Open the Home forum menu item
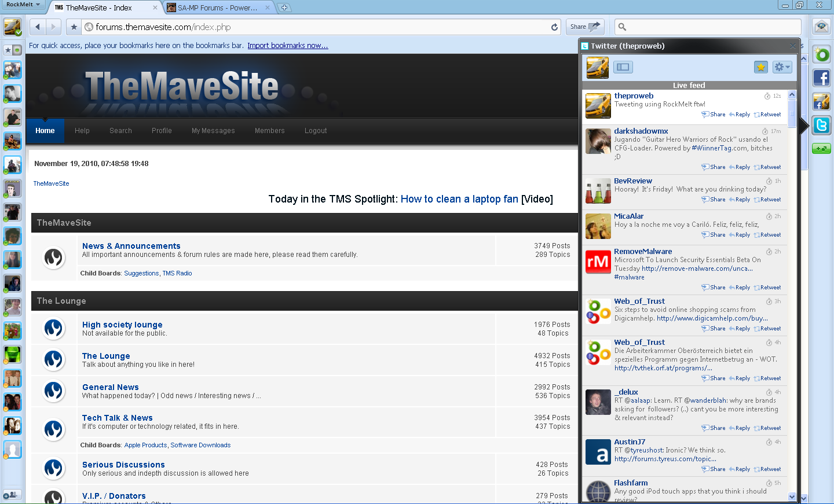Viewport: 834px width, 504px height. (x=45, y=131)
